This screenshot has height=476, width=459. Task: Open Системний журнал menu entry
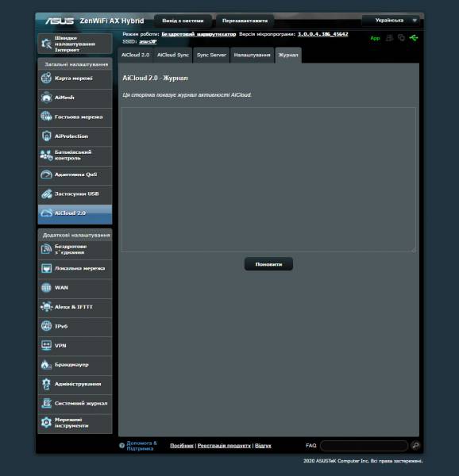point(75,404)
